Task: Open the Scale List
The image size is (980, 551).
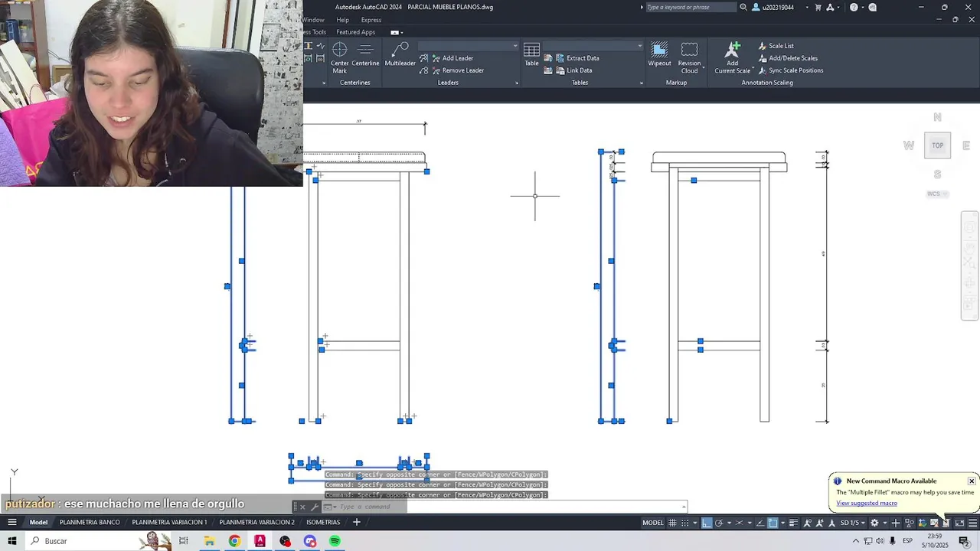Action: pyautogui.click(x=776, y=46)
